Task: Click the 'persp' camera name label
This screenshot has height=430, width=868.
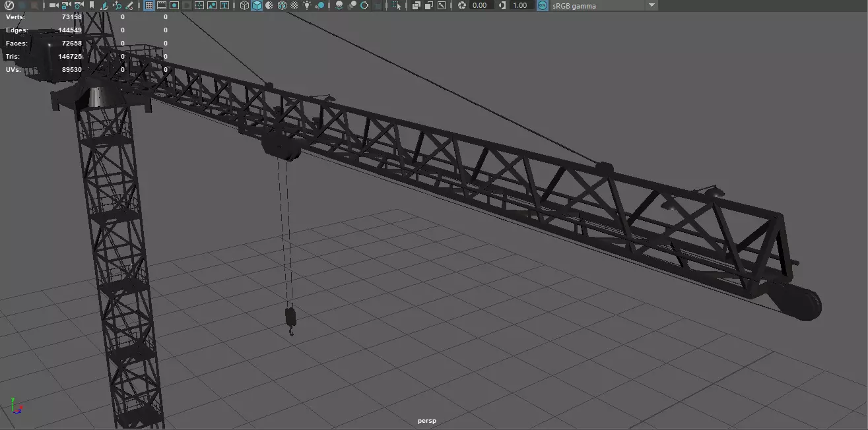Action: click(427, 421)
